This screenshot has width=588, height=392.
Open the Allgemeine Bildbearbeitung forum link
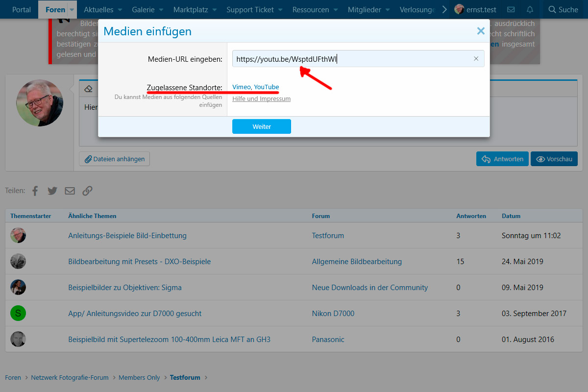357,261
